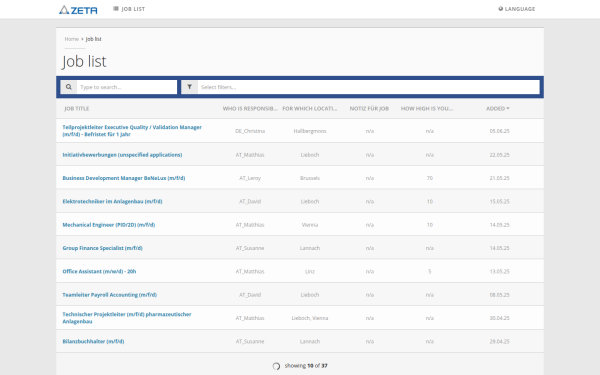Click the Lieboch, Vienna location cell

pos(310,318)
